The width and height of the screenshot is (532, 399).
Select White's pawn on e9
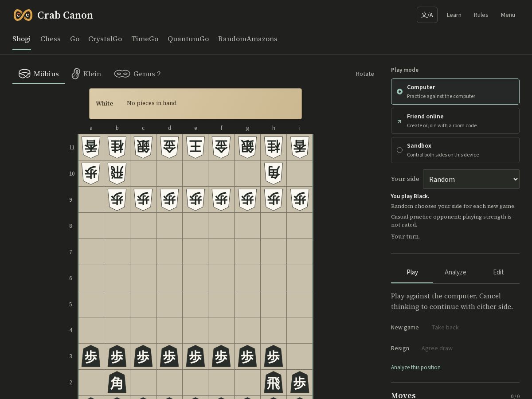196,199
